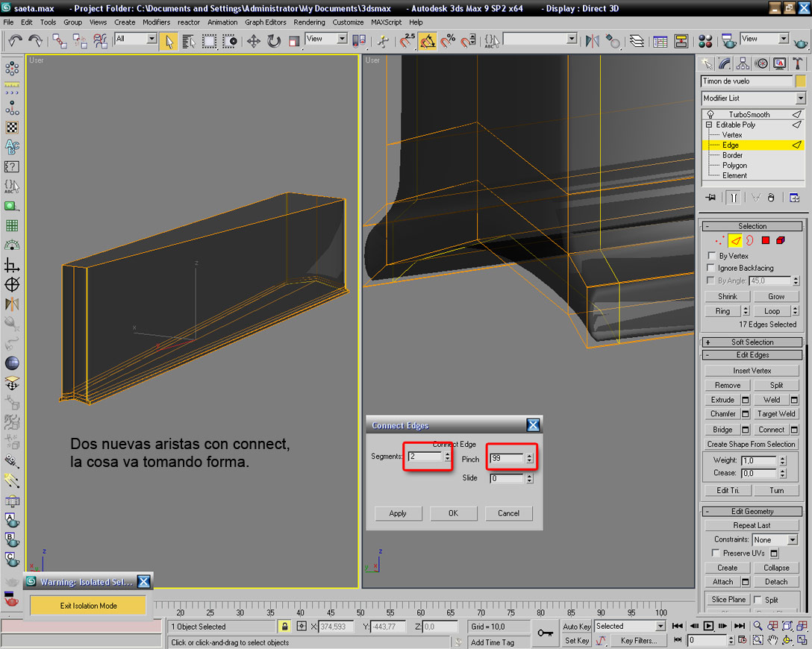Open the Customize menu
The width and height of the screenshot is (812, 649).
348,22
